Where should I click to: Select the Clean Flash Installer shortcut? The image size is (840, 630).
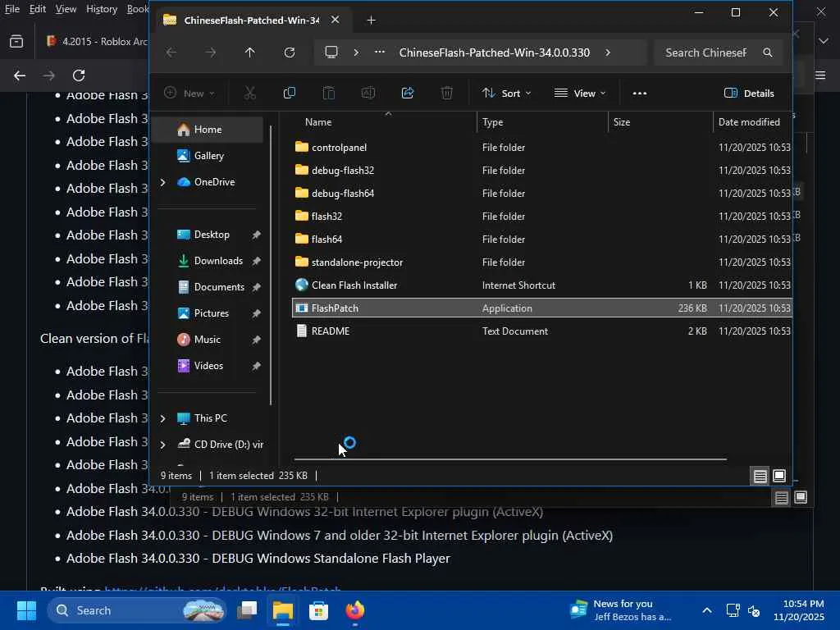click(x=542, y=285)
